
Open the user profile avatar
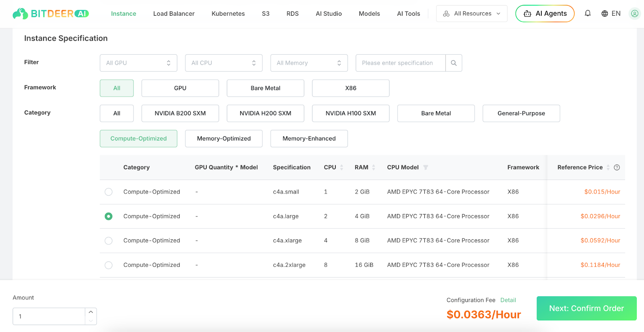coord(634,14)
